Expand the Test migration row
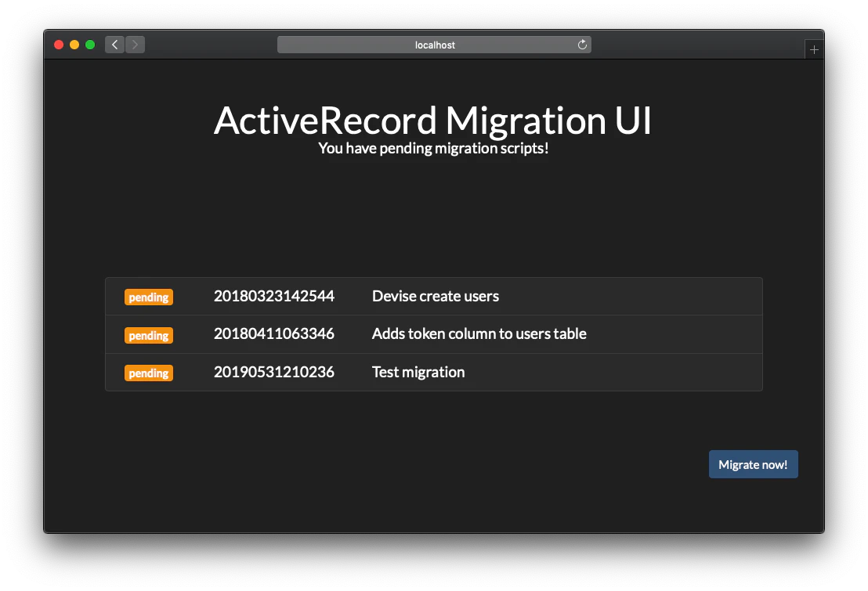This screenshot has width=868, height=591. click(x=418, y=372)
